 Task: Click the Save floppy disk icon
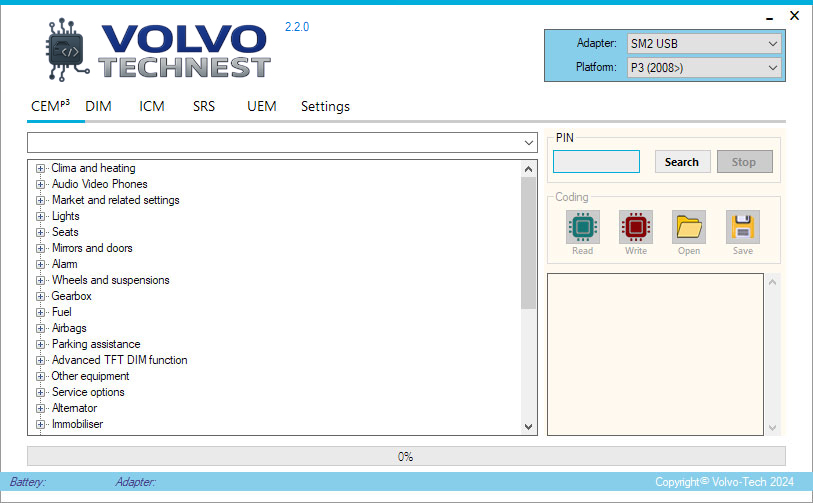point(743,227)
